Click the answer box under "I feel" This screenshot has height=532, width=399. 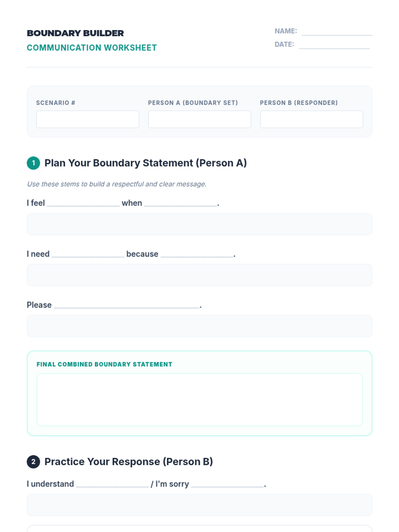(199, 224)
